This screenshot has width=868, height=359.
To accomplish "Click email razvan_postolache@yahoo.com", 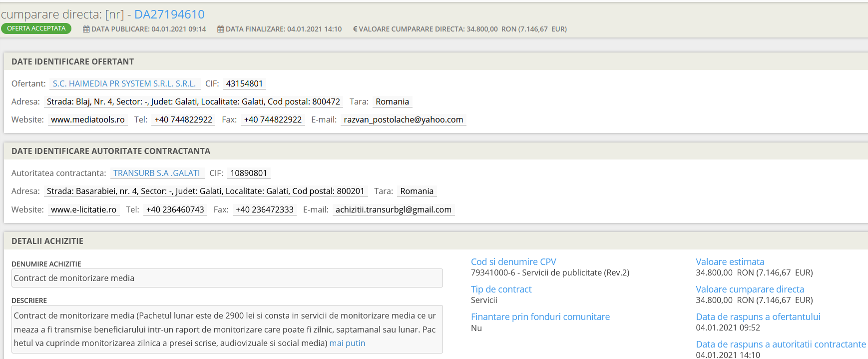I will (x=404, y=119).
